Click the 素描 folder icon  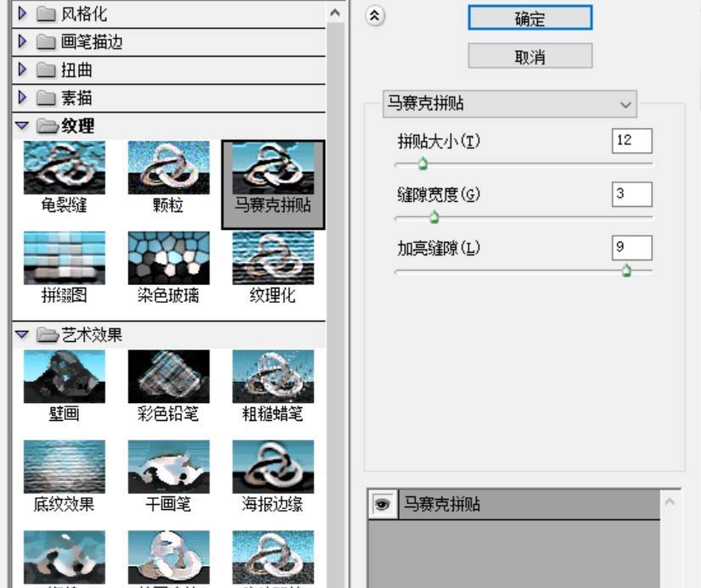point(46,98)
